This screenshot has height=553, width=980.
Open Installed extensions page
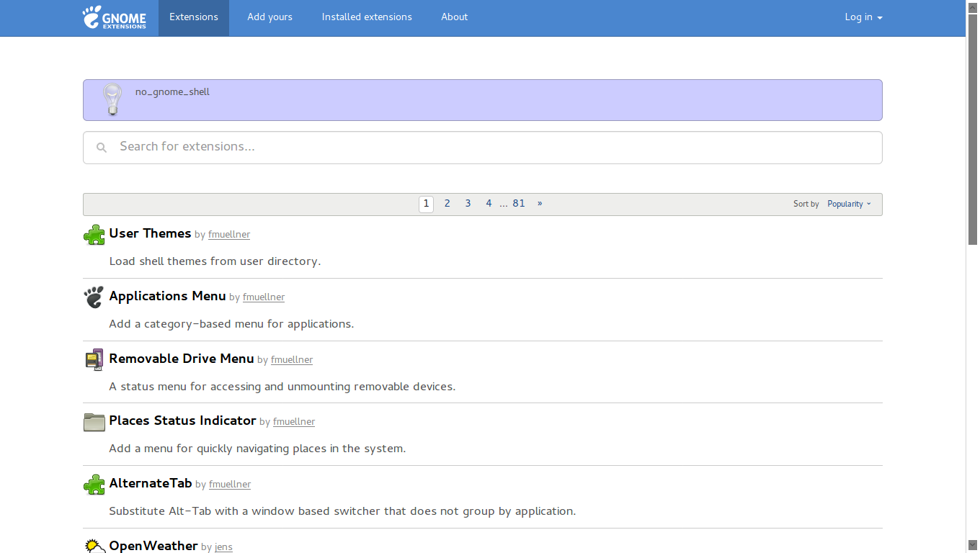pos(367,17)
